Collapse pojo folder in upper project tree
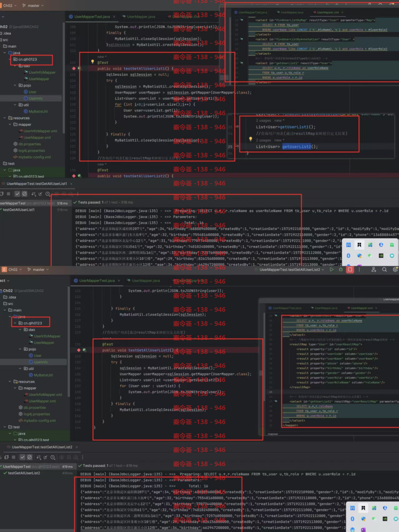Image resolution: width=399 pixels, height=532 pixels. [15, 85]
